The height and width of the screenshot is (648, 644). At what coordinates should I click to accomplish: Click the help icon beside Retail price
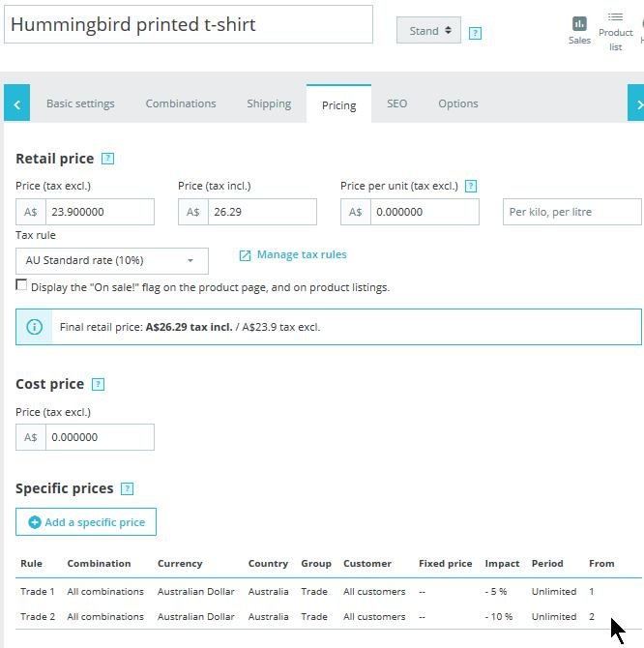click(x=107, y=159)
